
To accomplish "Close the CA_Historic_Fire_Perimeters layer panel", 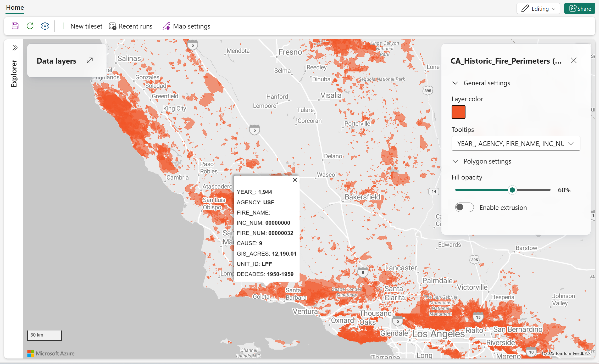I will tap(574, 60).
